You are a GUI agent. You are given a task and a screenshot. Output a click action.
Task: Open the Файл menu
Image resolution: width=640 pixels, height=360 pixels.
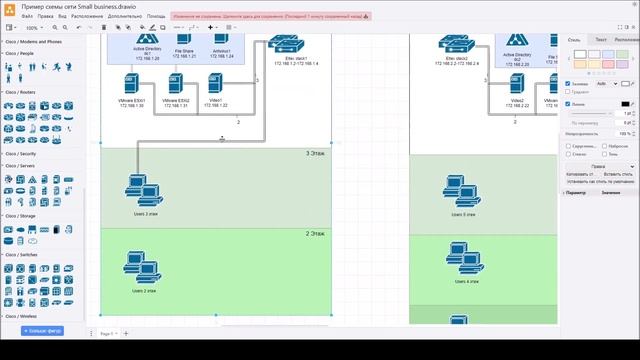tap(27, 16)
